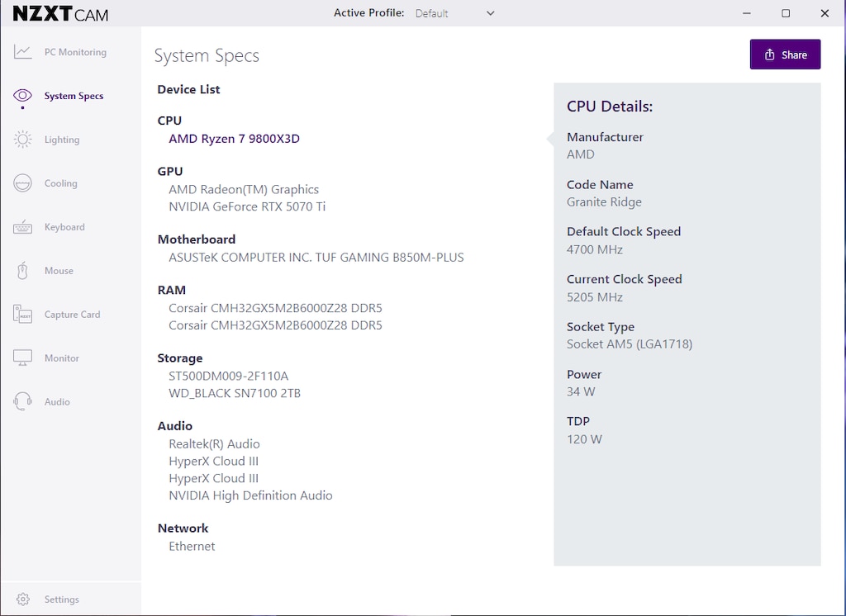Click the Cooling cooler icon
Image resolution: width=846 pixels, height=616 pixels.
coord(22,182)
